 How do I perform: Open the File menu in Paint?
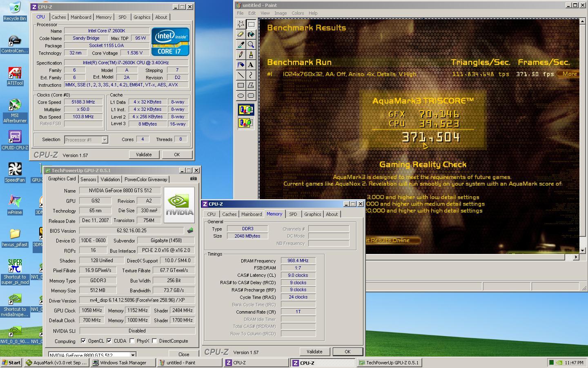(x=240, y=13)
